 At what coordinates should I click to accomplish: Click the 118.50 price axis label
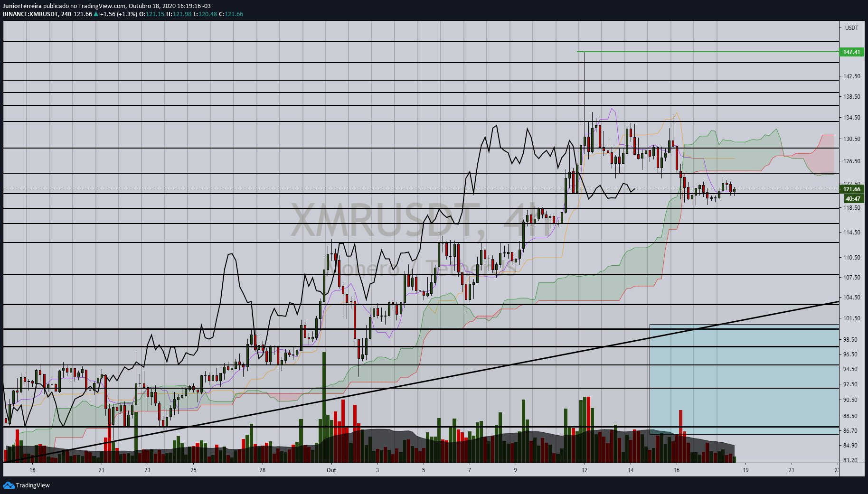coord(851,208)
